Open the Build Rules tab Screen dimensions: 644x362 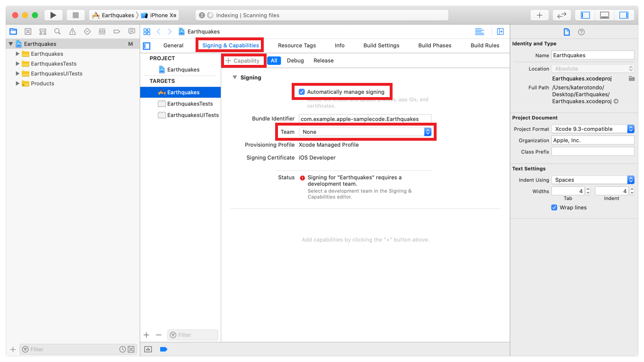coord(485,45)
